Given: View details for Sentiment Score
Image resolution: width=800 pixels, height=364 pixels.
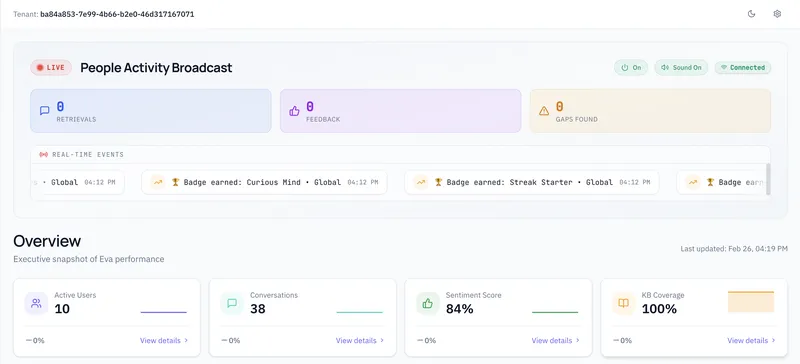Looking at the screenshot, I should (x=556, y=341).
